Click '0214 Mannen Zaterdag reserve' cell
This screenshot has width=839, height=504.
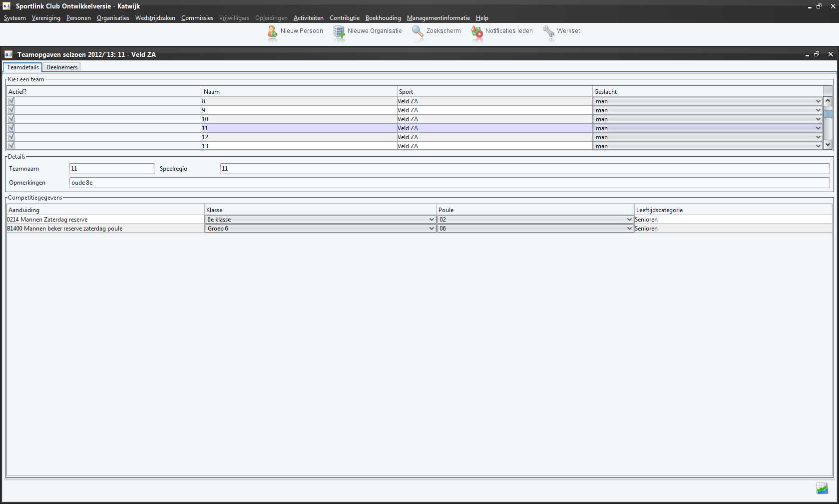click(x=105, y=220)
